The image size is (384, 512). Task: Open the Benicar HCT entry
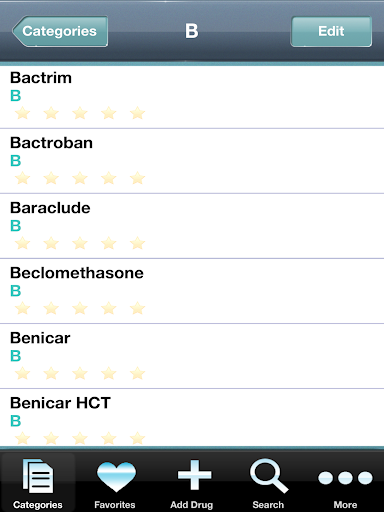(192, 418)
